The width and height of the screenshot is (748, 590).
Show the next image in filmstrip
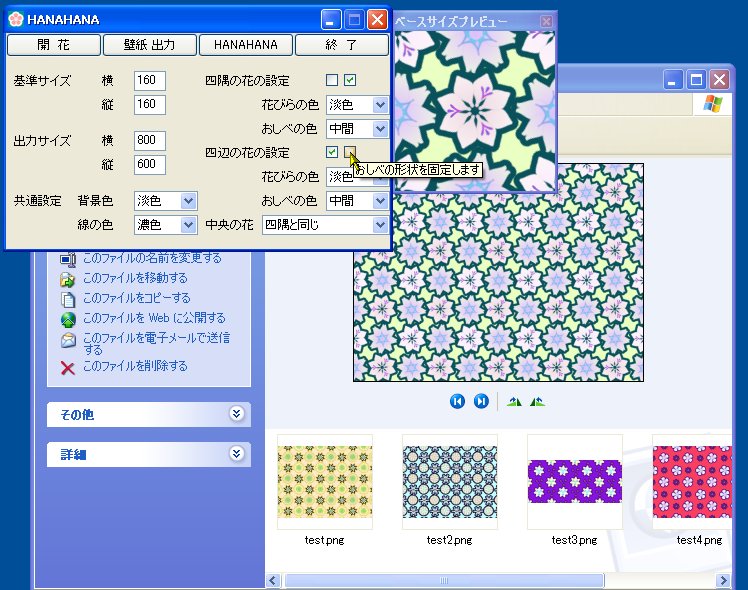coord(481,401)
